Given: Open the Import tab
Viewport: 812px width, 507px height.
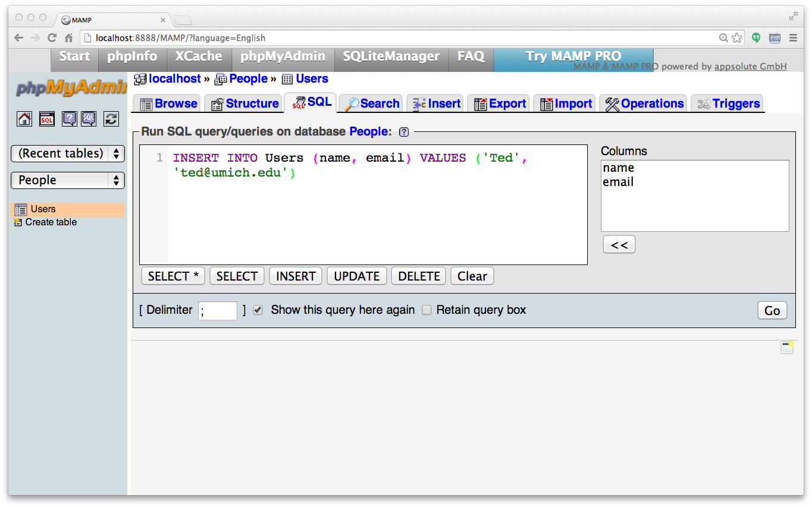Looking at the screenshot, I should point(566,103).
